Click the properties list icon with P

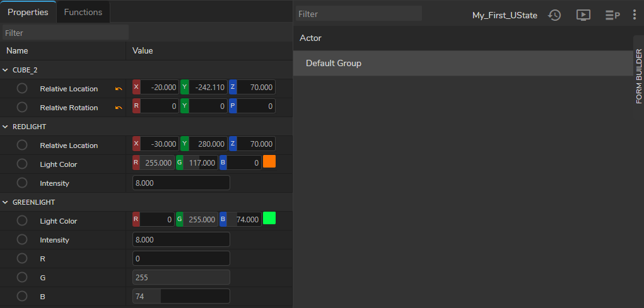[612, 15]
